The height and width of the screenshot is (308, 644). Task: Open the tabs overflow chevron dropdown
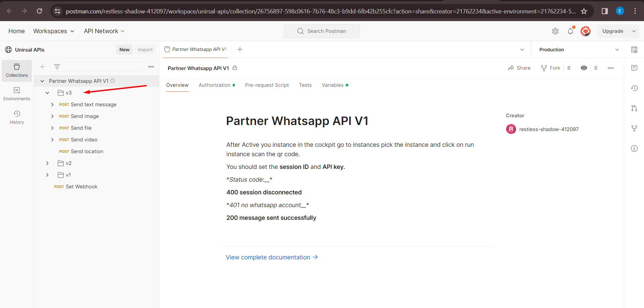coord(522,50)
